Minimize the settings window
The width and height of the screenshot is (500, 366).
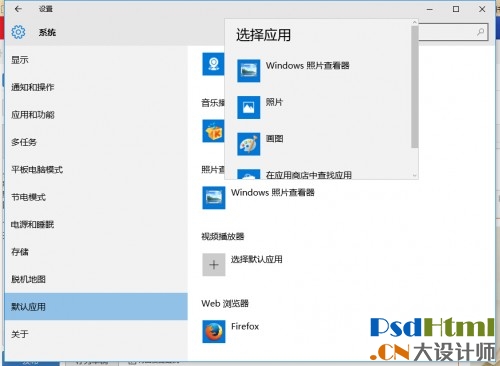coord(430,9)
